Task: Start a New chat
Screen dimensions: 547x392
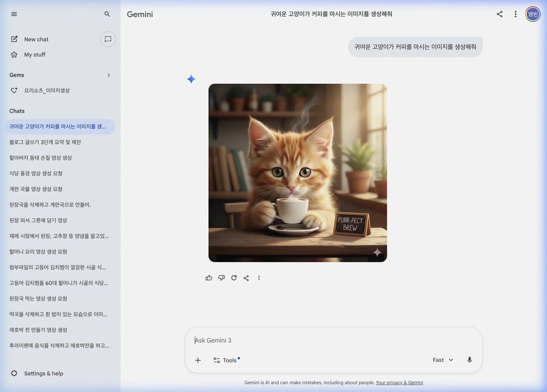Action: [x=36, y=39]
